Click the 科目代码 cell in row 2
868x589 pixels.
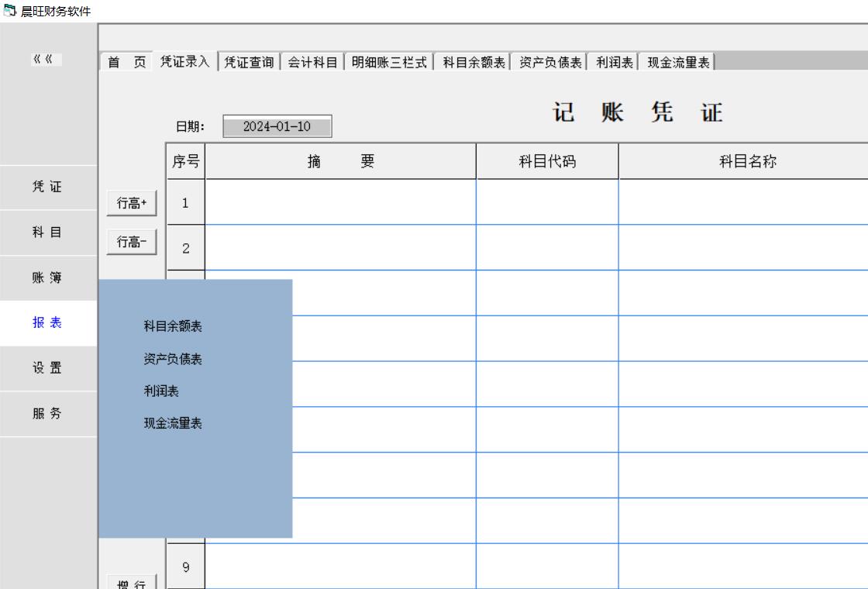547,247
